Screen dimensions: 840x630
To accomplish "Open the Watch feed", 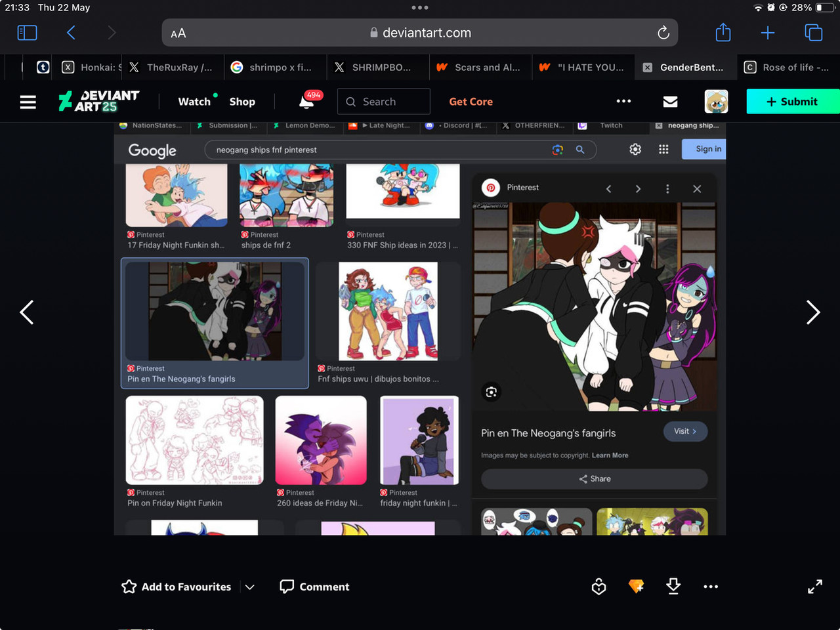I will coord(194,102).
